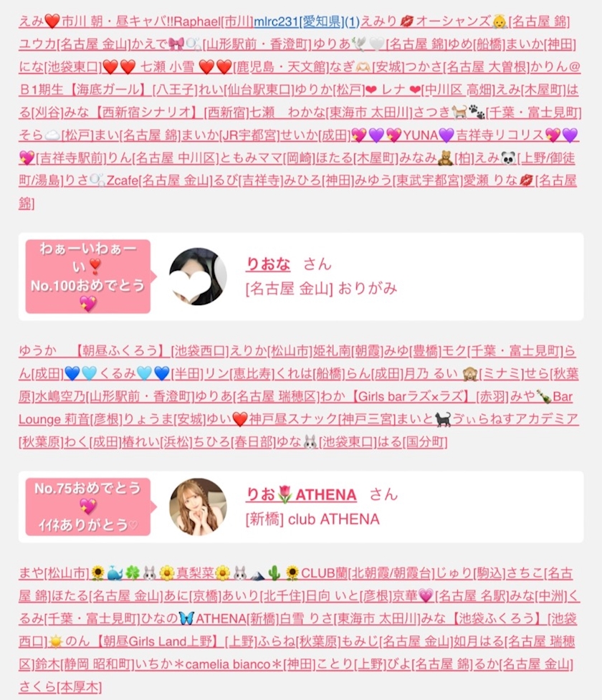Click the まや[松山市] link
The image size is (602, 700).
(x=54, y=572)
